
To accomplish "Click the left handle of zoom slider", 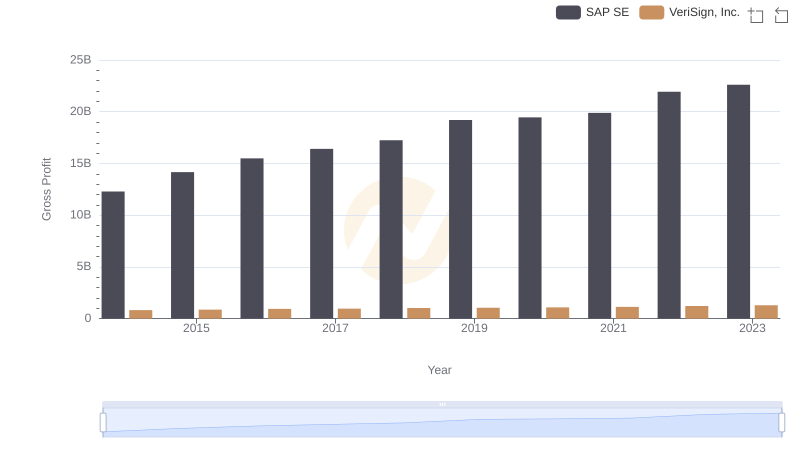I will tap(103, 423).
